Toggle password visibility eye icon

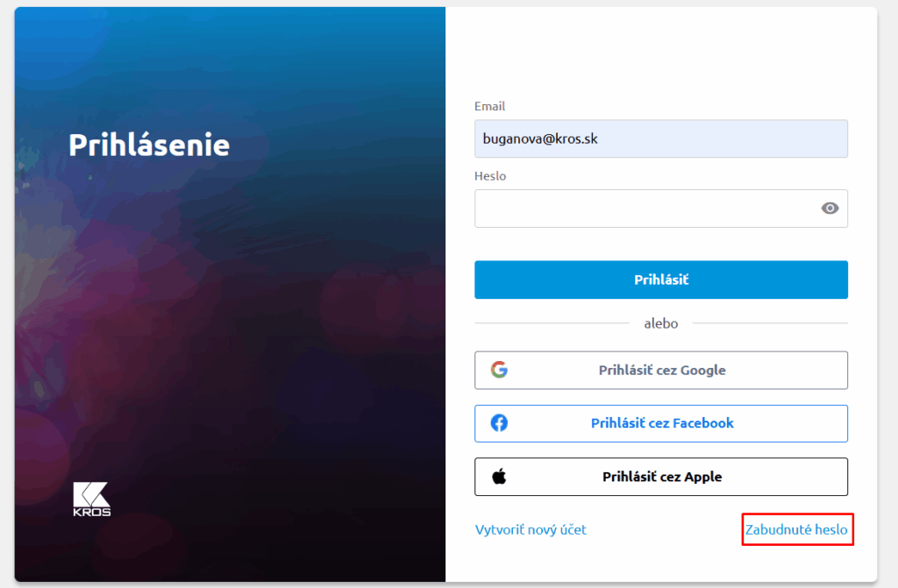tap(830, 208)
